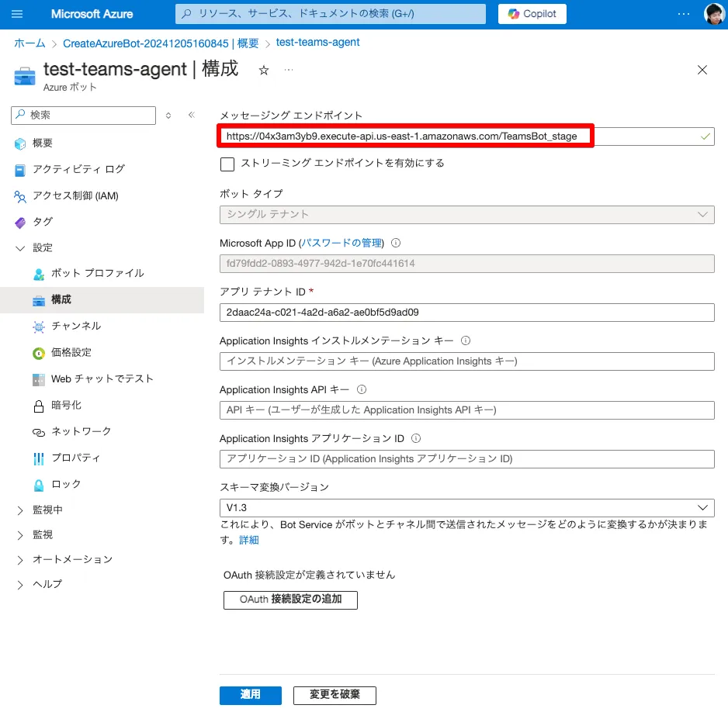728x712 pixels.
Task: Click the インストルメンテーション キー input field
Action: click(466, 361)
